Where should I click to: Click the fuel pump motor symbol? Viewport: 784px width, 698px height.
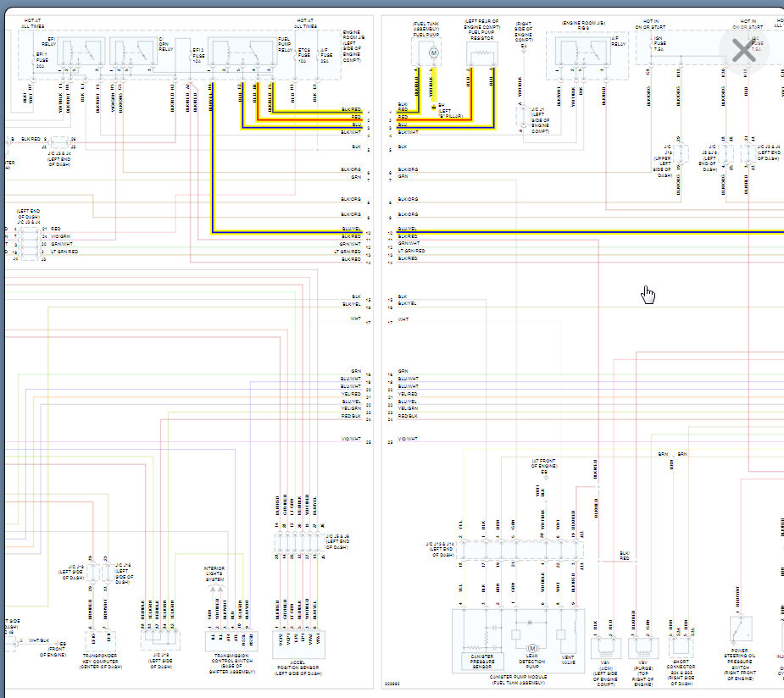[x=433, y=53]
